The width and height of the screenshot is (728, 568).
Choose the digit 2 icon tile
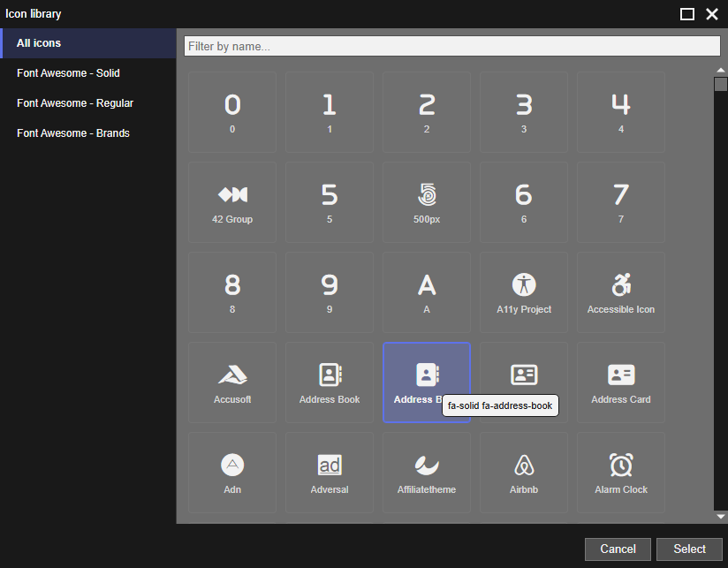(427, 112)
